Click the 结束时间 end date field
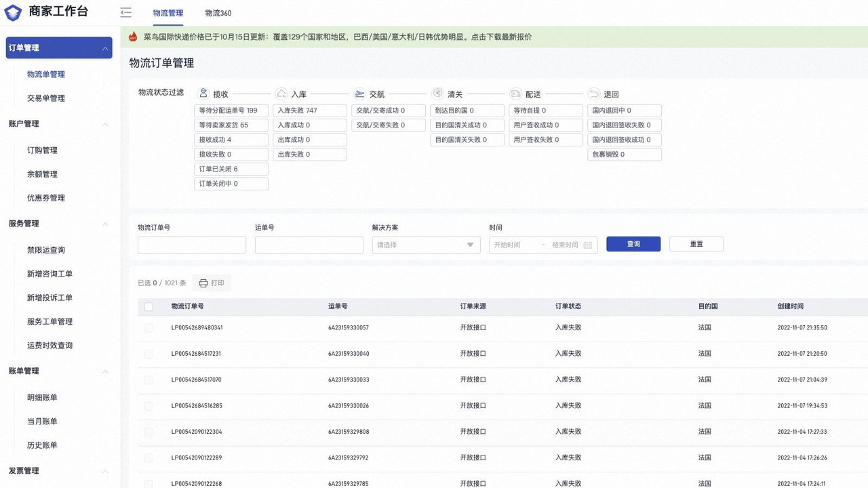The height and width of the screenshot is (488, 868). (x=565, y=245)
